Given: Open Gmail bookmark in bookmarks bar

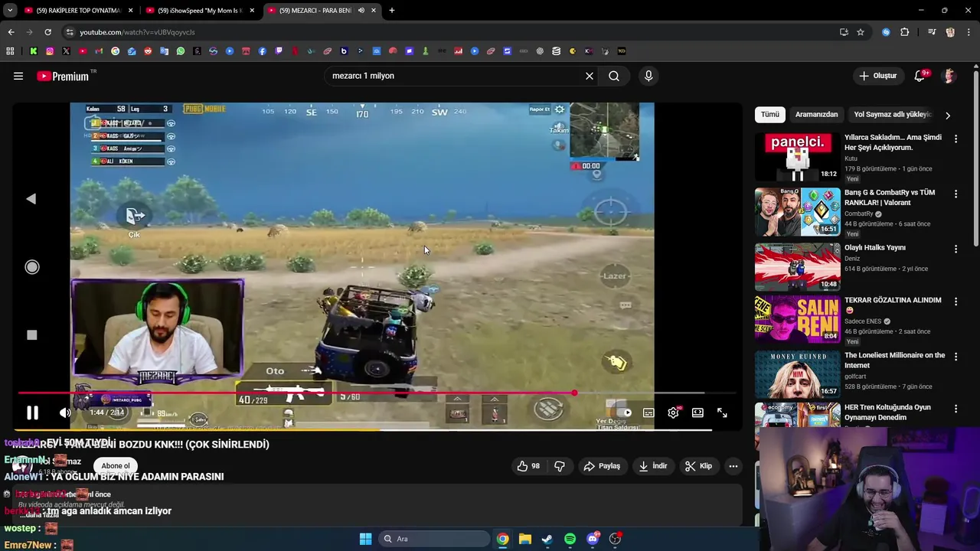Looking at the screenshot, I should tap(99, 51).
